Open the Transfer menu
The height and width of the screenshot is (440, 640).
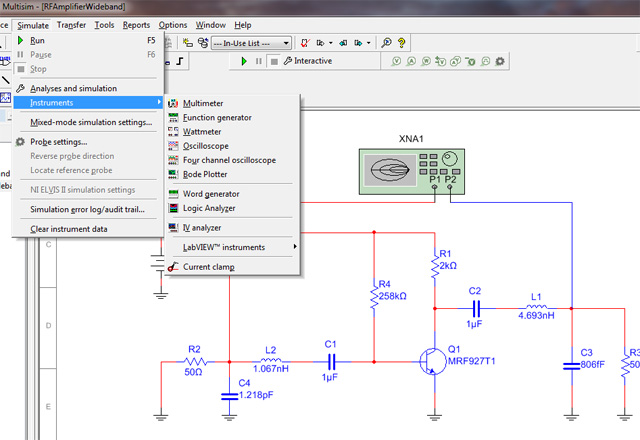pos(71,25)
